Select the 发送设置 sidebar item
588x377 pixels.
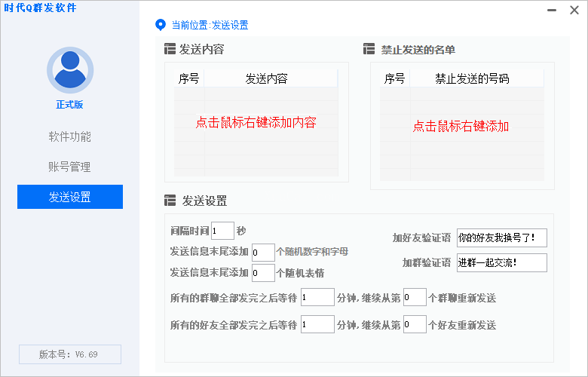coord(69,197)
